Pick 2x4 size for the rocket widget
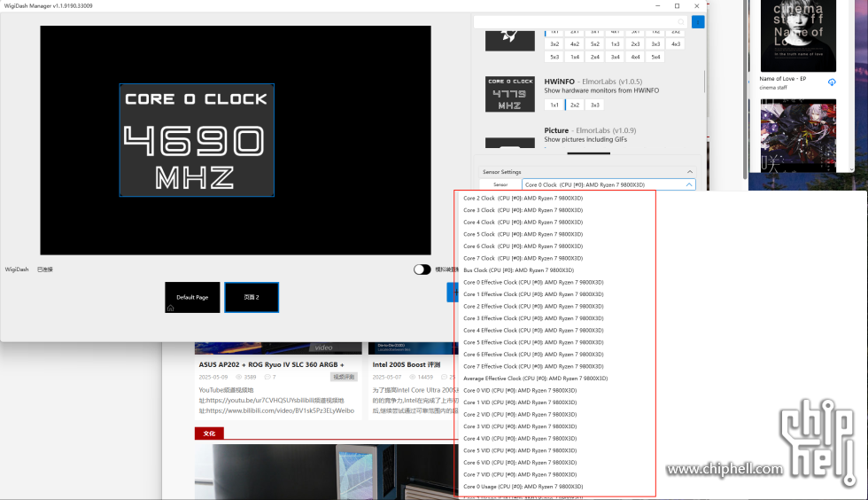Image resolution: width=868 pixels, height=500 pixels. (594, 57)
